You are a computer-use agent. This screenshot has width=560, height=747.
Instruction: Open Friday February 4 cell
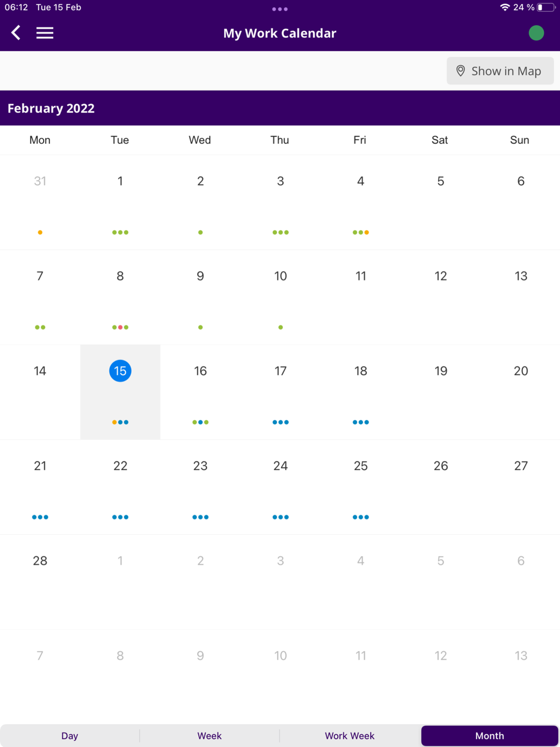tap(360, 202)
